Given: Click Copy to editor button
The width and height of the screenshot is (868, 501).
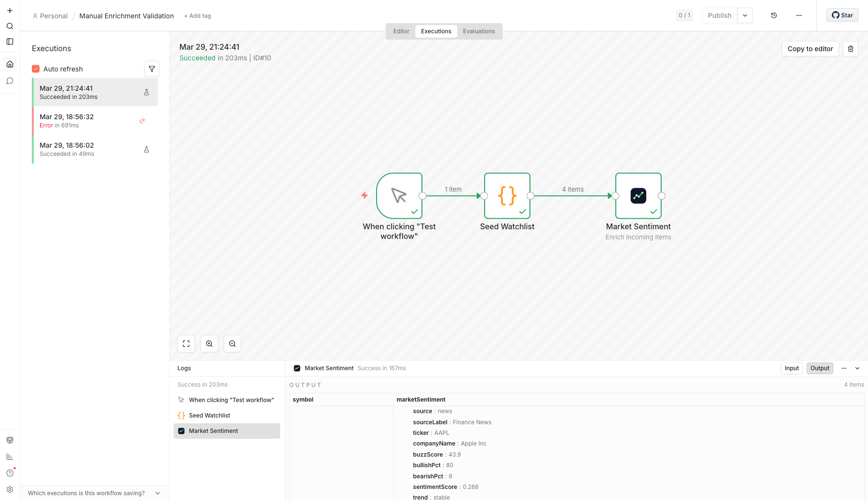Looking at the screenshot, I should (x=810, y=49).
